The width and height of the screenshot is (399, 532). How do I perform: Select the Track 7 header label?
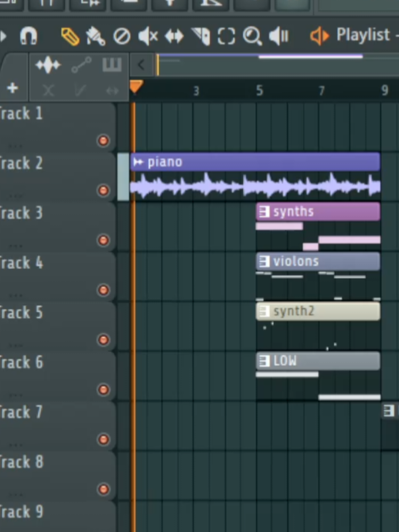coord(21,412)
